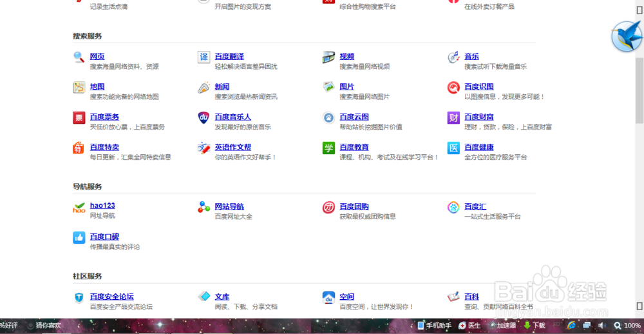Click the 文库 document icon
644x334 pixels.
pyautogui.click(x=204, y=297)
